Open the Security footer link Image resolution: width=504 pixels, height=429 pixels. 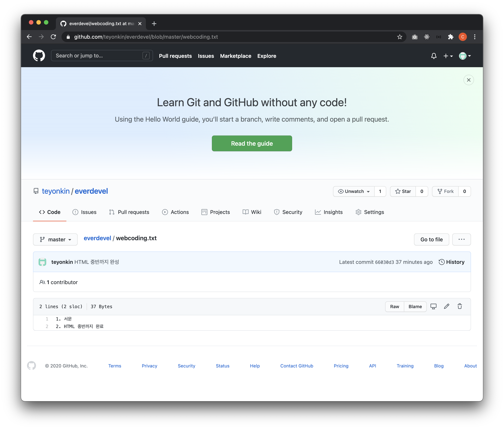pos(186,366)
